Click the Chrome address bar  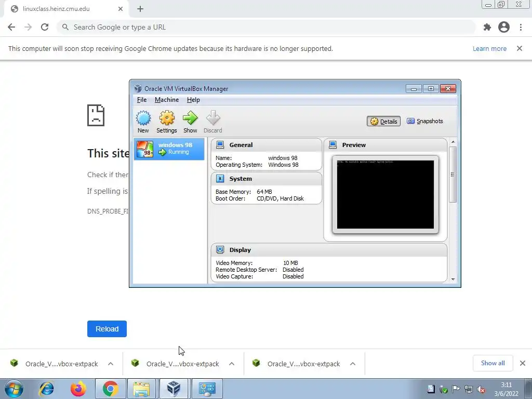(x=267, y=27)
